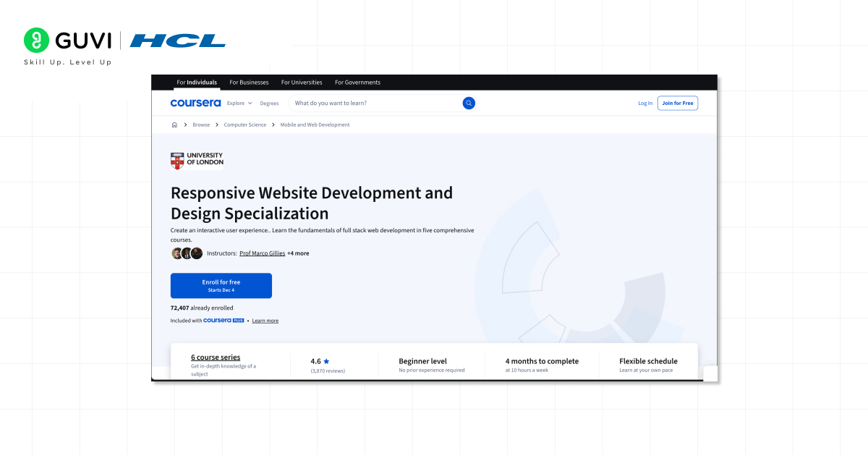This screenshot has width=868, height=456.
Task: Click the search magnifier icon
Action: [468, 103]
